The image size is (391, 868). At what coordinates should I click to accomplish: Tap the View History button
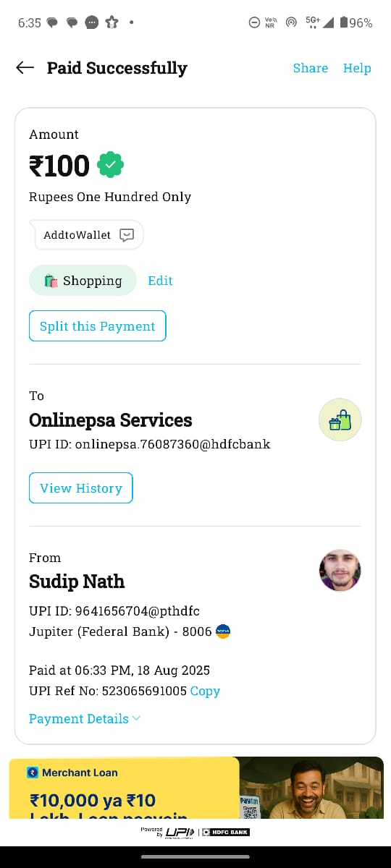(x=81, y=488)
